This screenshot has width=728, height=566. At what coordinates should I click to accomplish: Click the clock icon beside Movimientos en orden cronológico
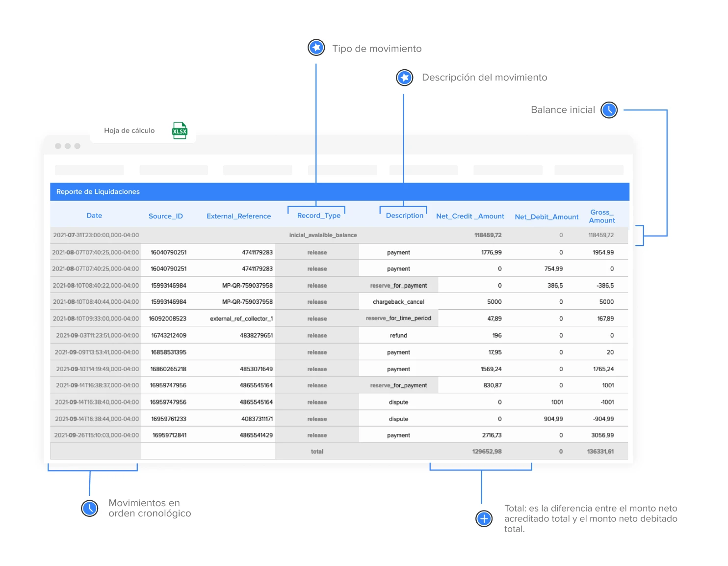point(90,509)
